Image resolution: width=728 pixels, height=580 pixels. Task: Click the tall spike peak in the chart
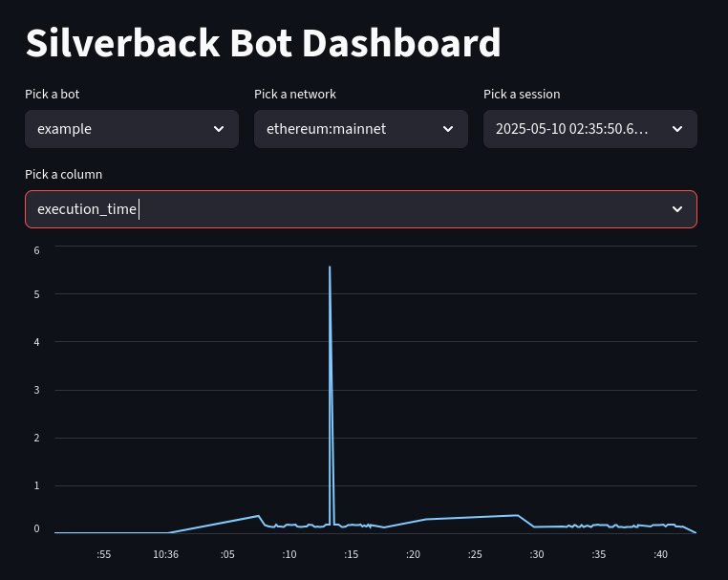tap(330, 267)
